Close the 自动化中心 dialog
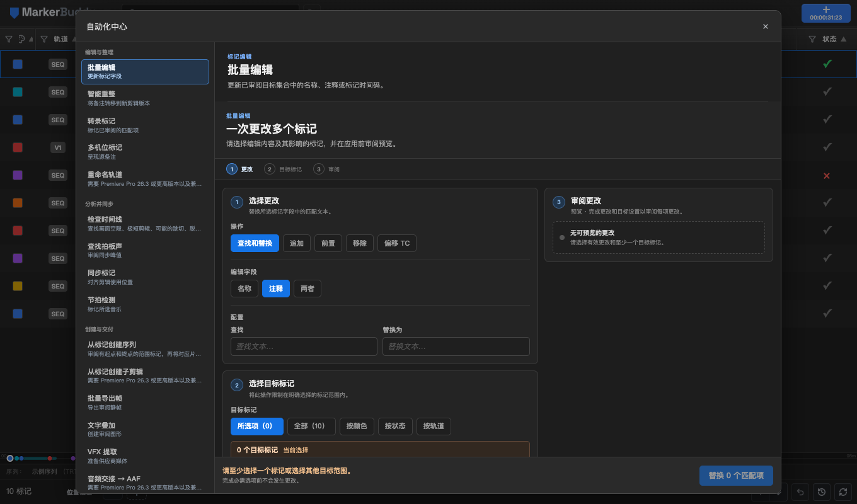 pos(766,26)
